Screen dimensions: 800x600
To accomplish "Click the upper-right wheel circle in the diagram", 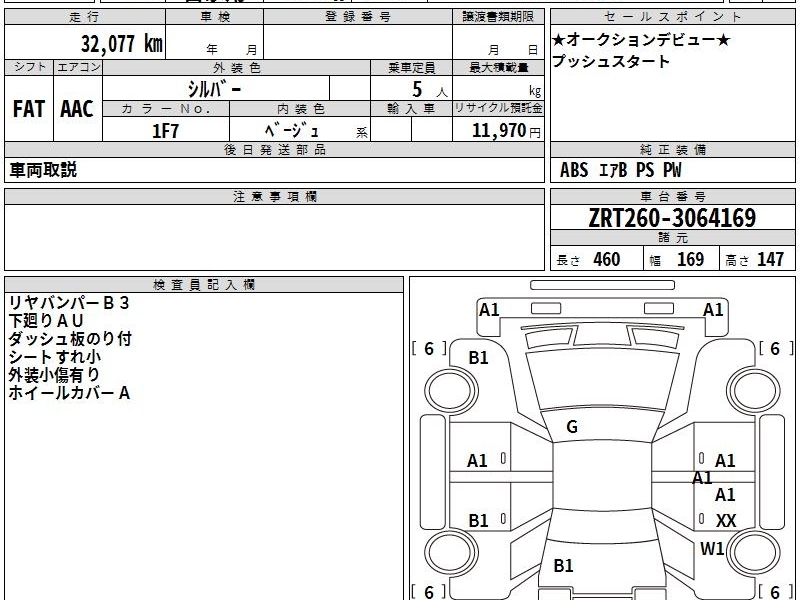I will (x=753, y=390).
